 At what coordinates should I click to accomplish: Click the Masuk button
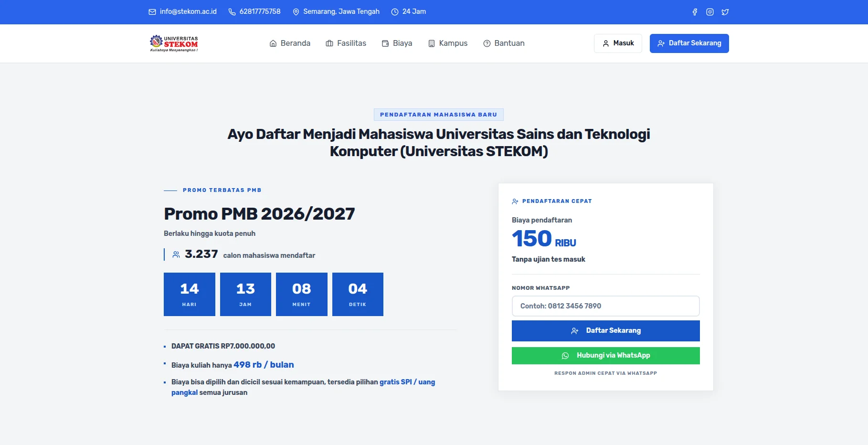point(618,43)
